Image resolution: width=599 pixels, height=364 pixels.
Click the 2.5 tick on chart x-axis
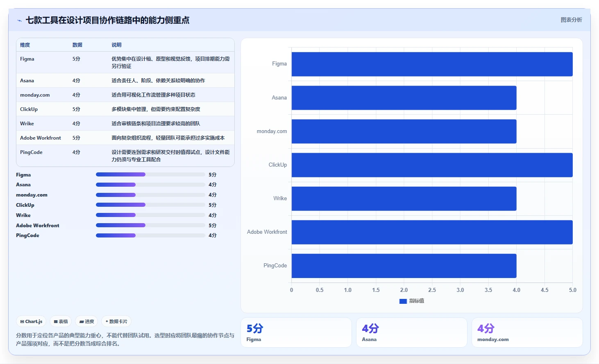click(432, 290)
